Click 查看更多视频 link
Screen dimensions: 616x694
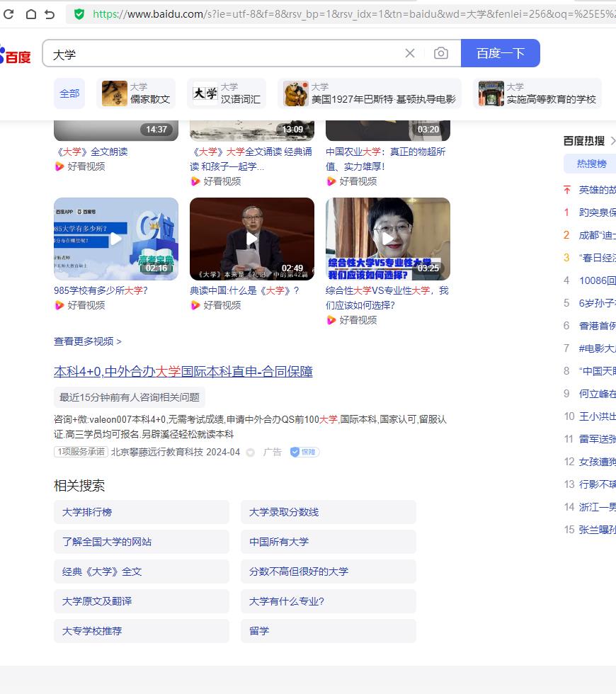[88, 341]
